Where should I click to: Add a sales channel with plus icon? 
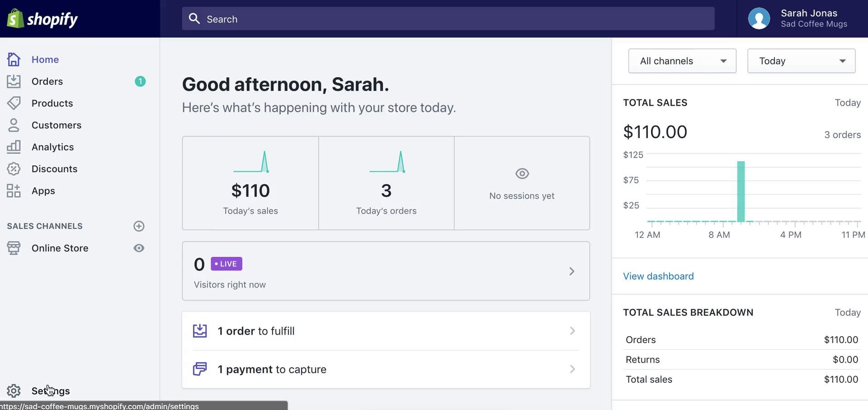(139, 226)
